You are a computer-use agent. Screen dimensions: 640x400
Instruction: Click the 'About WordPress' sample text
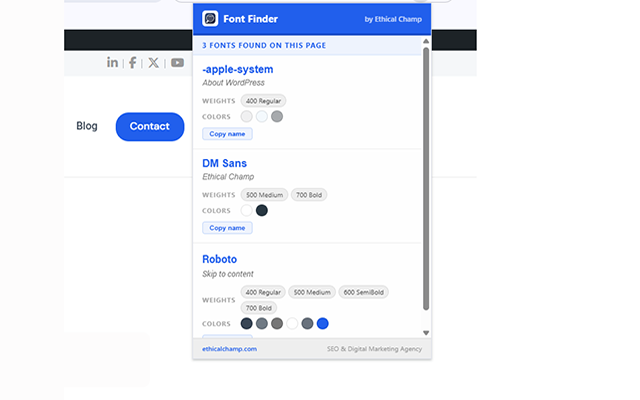(233, 83)
